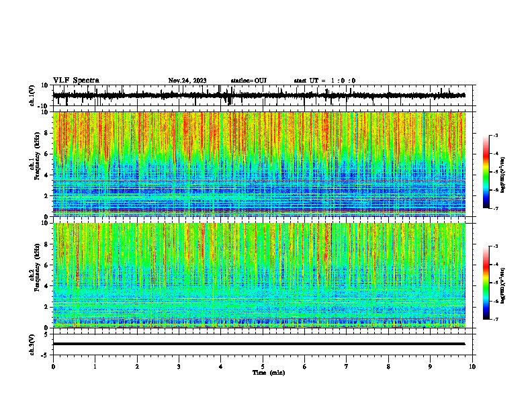Viewport: 532px width, 411px height.
Task: Click the ch.1 color bar log(PSD) label
Action: point(502,175)
